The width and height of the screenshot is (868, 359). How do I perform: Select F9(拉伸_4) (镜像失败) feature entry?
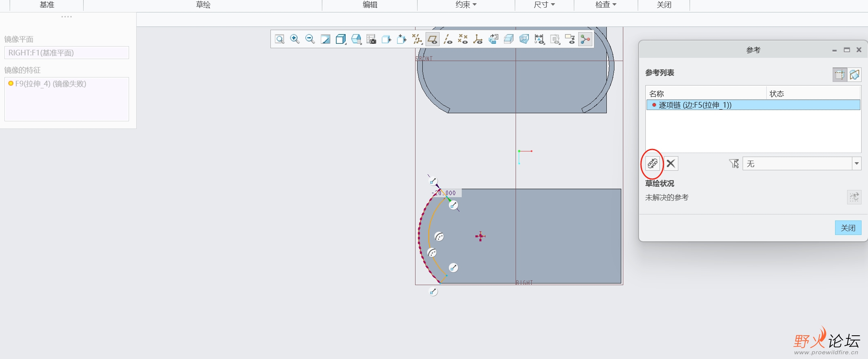tap(51, 84)
